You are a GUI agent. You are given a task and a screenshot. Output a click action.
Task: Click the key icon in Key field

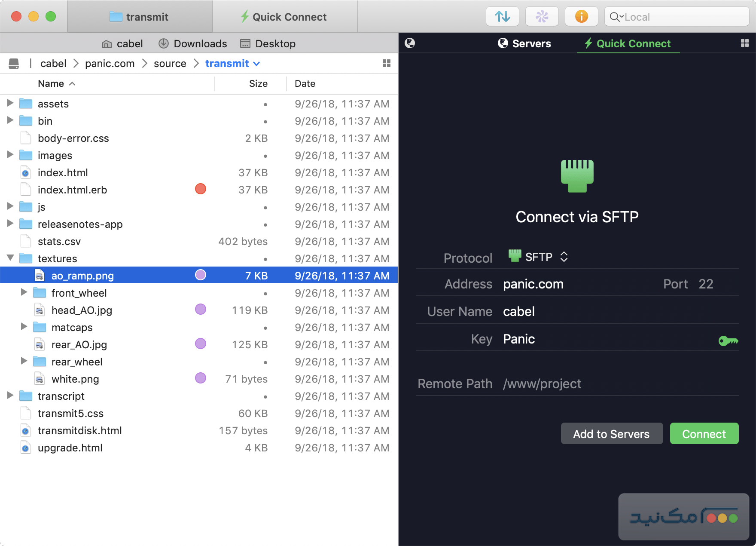pos(728,341)
